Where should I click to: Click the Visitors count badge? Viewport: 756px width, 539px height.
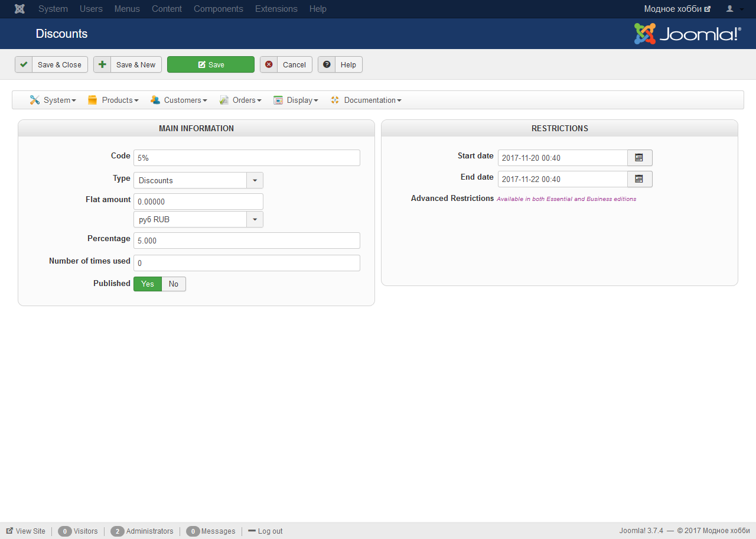coord(65,531)
